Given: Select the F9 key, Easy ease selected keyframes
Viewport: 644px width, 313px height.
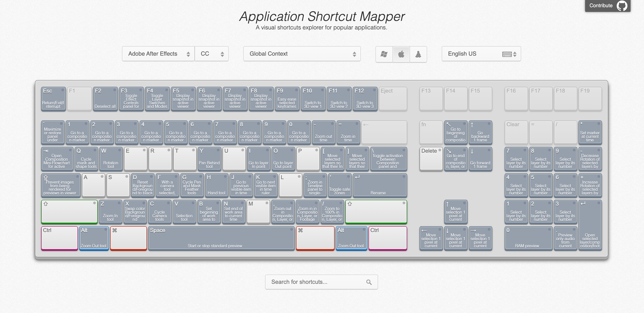Looking at the screenshot, I should coord(287,99).
